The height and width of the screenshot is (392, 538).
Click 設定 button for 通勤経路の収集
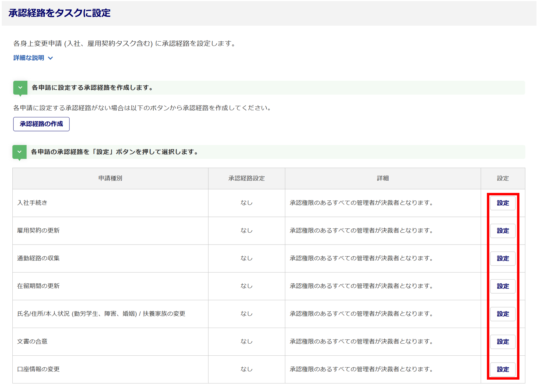pyautogui.click(x=502, y=259)
